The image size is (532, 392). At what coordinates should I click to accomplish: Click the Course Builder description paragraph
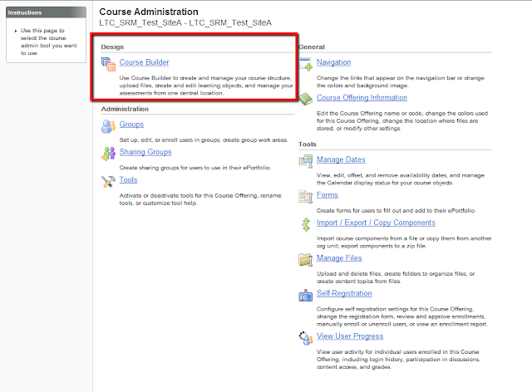point(206,86)
